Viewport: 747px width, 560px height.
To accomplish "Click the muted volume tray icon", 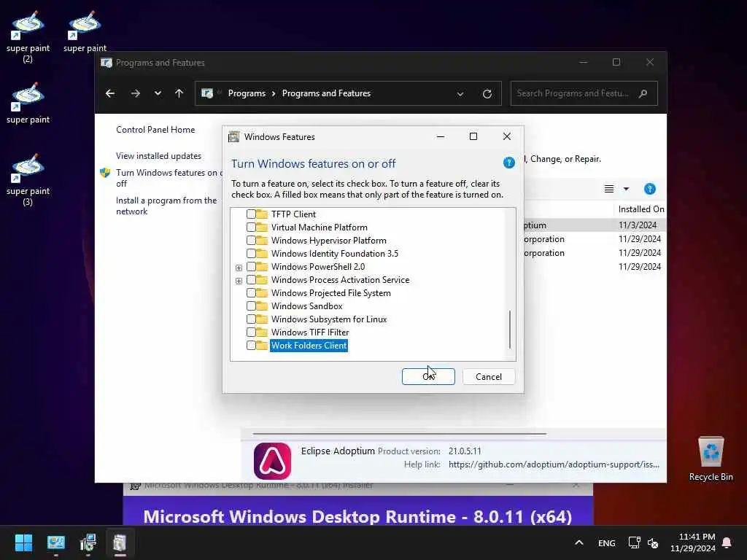I will [653, 542].
